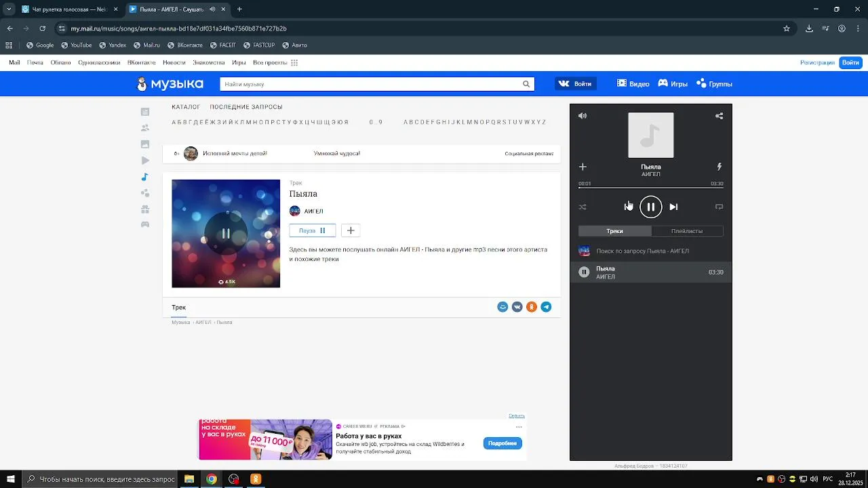The image size is (868, 488).
Task: Click the Подробнее button in the ad
Action: tap(502, 443)
